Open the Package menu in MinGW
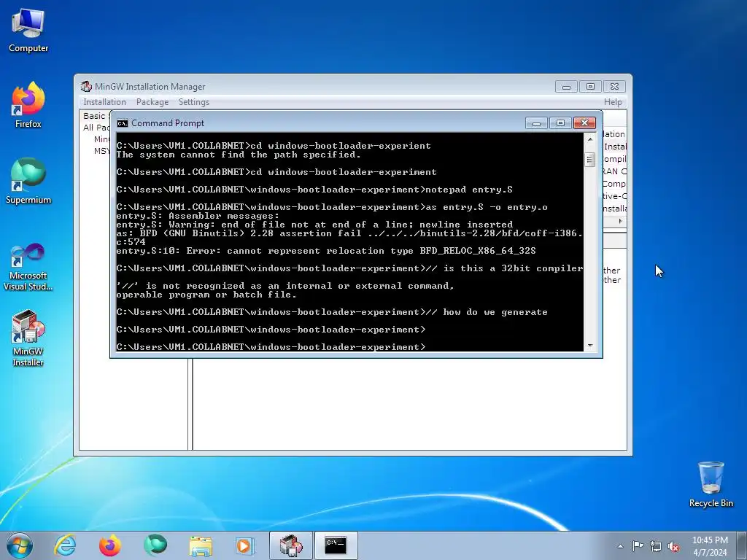 [x=152, y=102]
